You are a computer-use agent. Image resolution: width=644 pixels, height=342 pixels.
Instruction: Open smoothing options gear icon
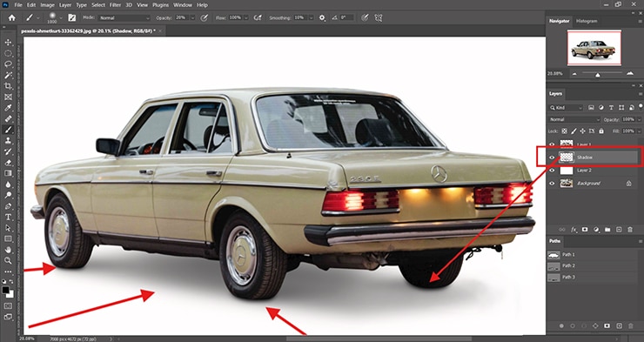point(322,17)
